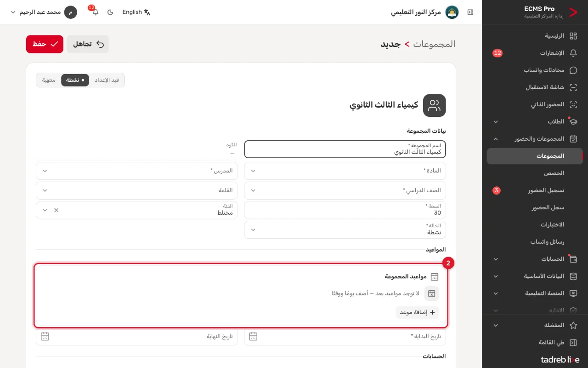Viewport: 588px width, 368px height.
Task: Expand the المفضلة favorites section
Action: pos(535,325)
